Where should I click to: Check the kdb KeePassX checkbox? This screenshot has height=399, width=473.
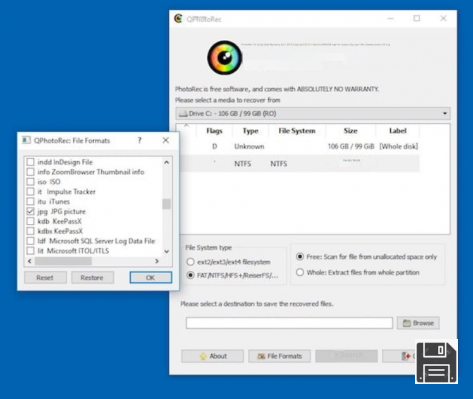(x=30, y=221)
